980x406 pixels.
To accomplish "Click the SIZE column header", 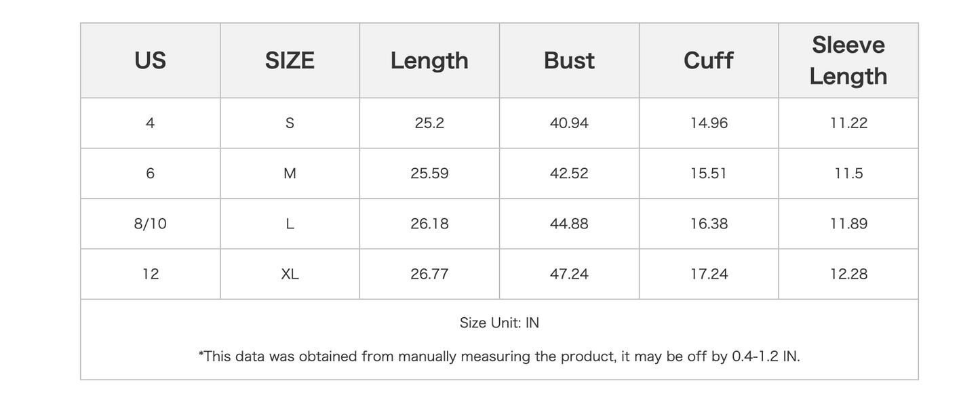I will (290, 60).
